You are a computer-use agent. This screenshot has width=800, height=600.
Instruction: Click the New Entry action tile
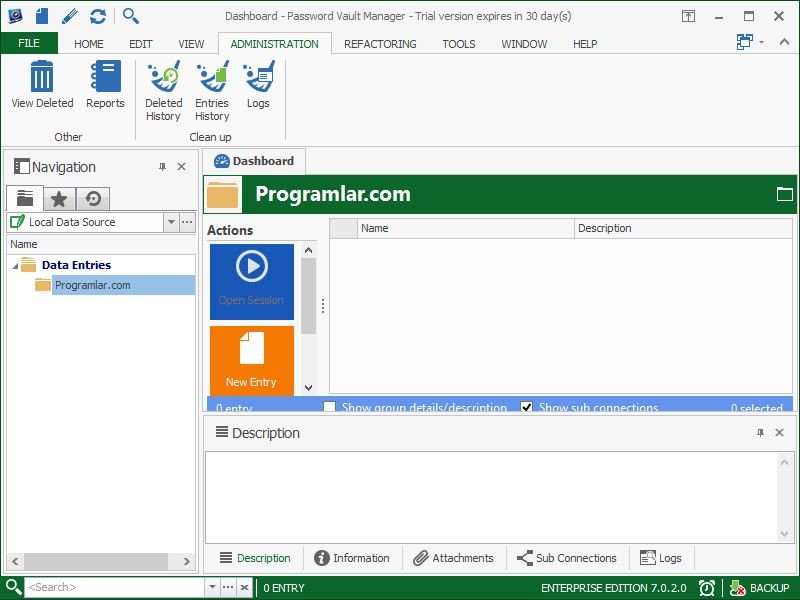(x=252, y=361)
